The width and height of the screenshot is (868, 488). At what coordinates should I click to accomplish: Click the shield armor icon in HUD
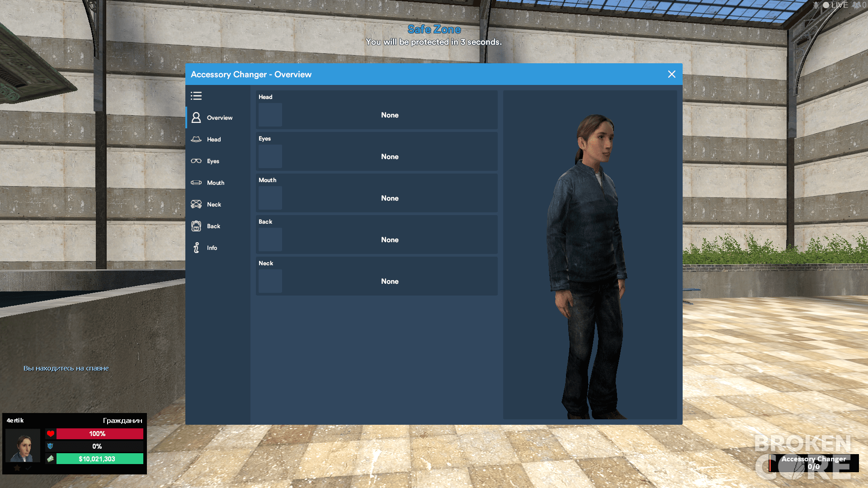50,446
